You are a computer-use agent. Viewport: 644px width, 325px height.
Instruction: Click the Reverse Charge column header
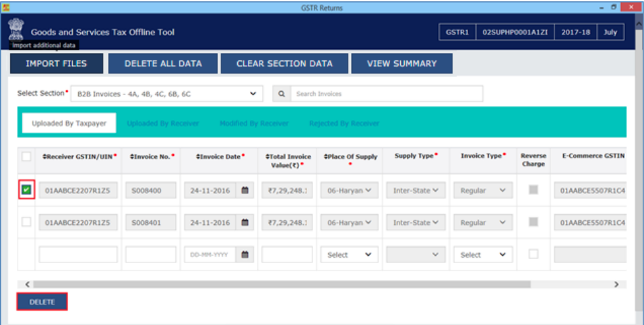click(533, 160)
